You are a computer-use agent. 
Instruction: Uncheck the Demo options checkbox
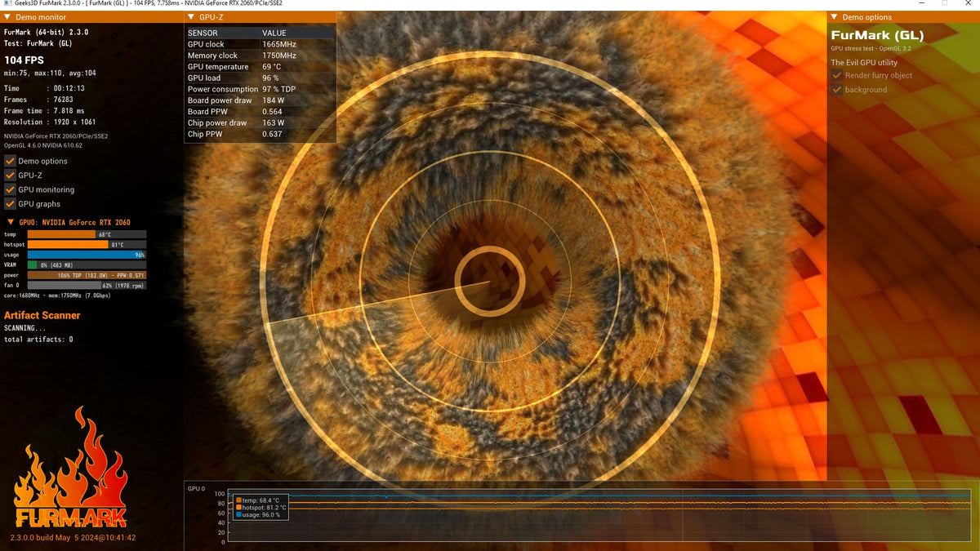point(11,161)
